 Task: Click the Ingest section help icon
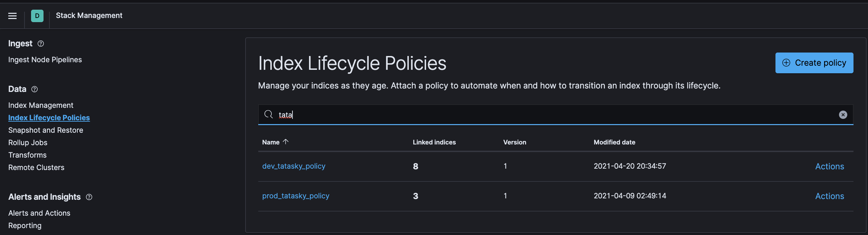tap(41, 44)
